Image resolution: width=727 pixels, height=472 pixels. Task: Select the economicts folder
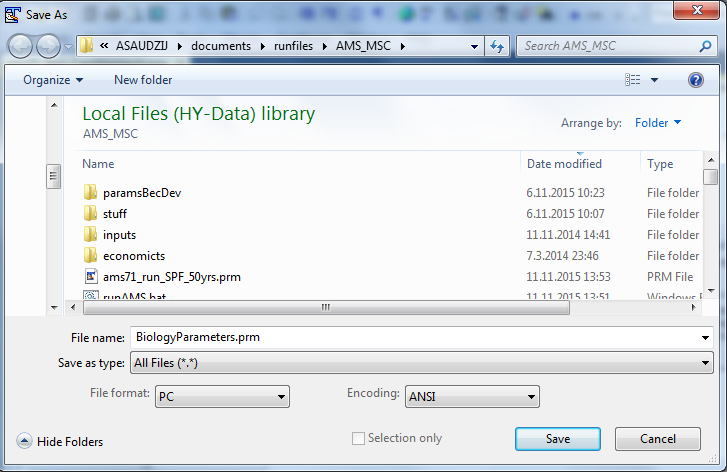133,255
